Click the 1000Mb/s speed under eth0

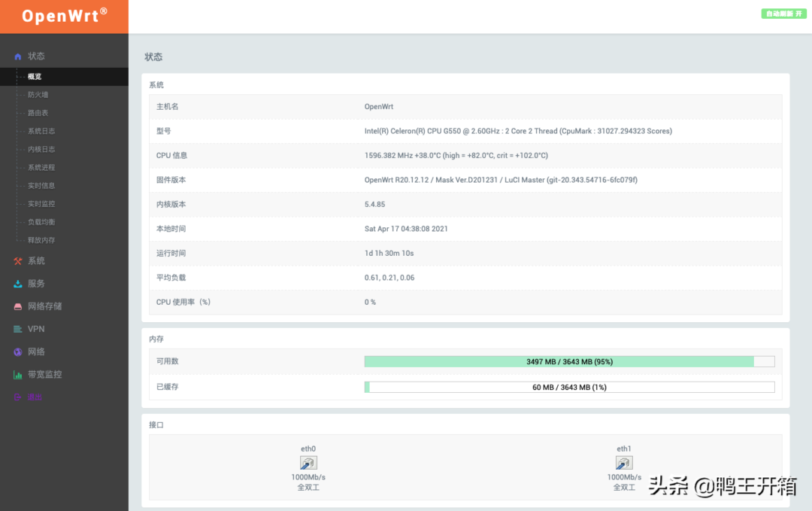coord(308,477)
